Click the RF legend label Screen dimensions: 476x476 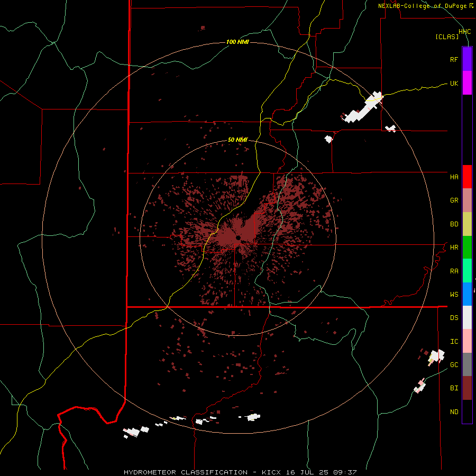click(x=454, y=59)
